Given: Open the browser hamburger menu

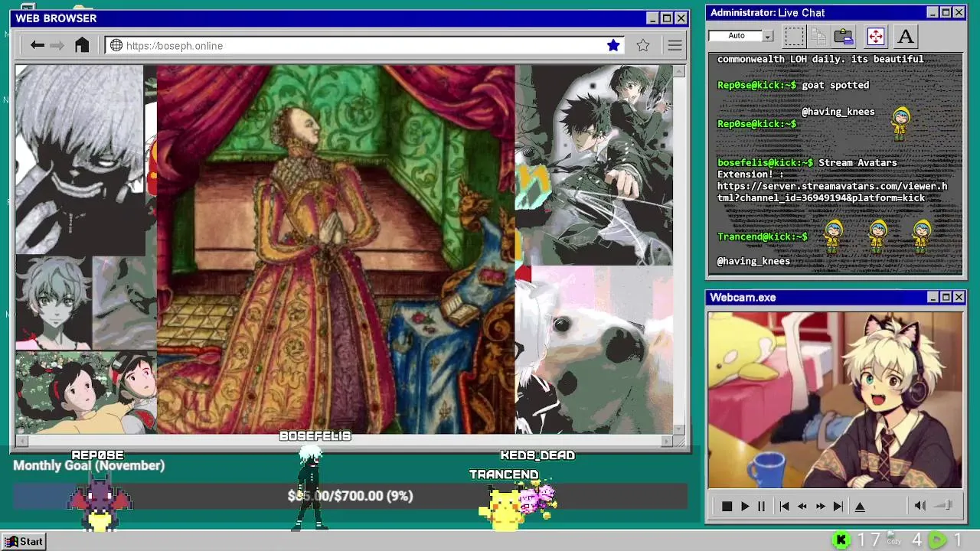Looking at the screenshot, I should [675, 45].
